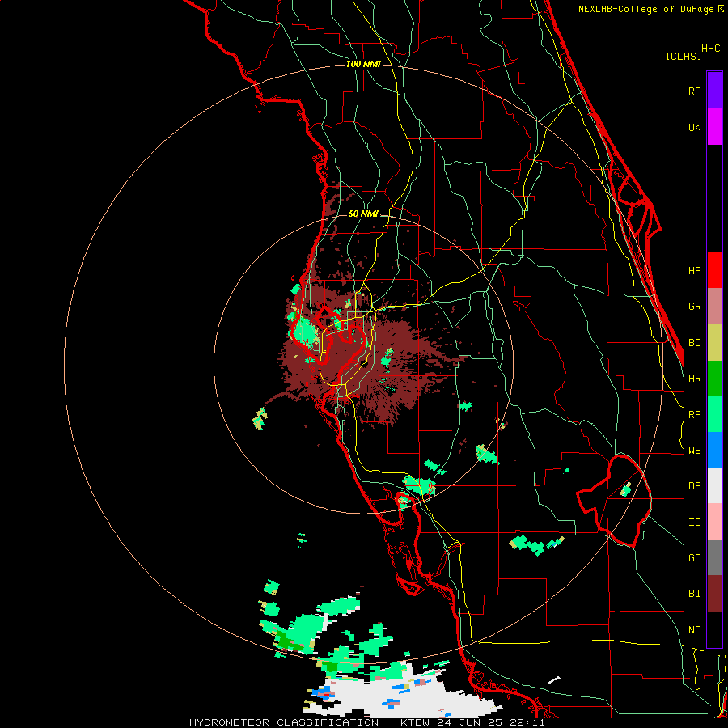Click the red HA legend color swatch
This screenshot has width=728, height=728.
tap(714, 270)
